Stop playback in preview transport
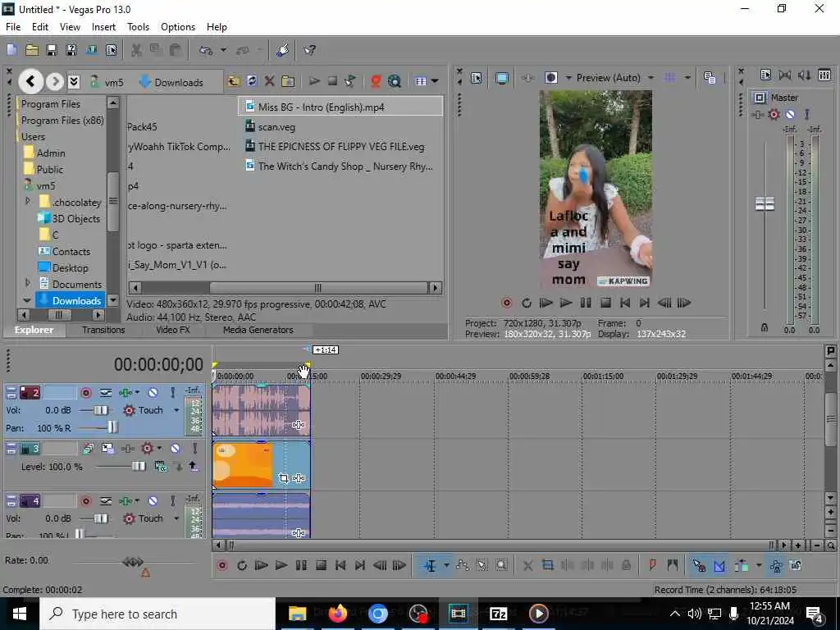The height and width of the screenshot is (630, 840). click(605, 303)
